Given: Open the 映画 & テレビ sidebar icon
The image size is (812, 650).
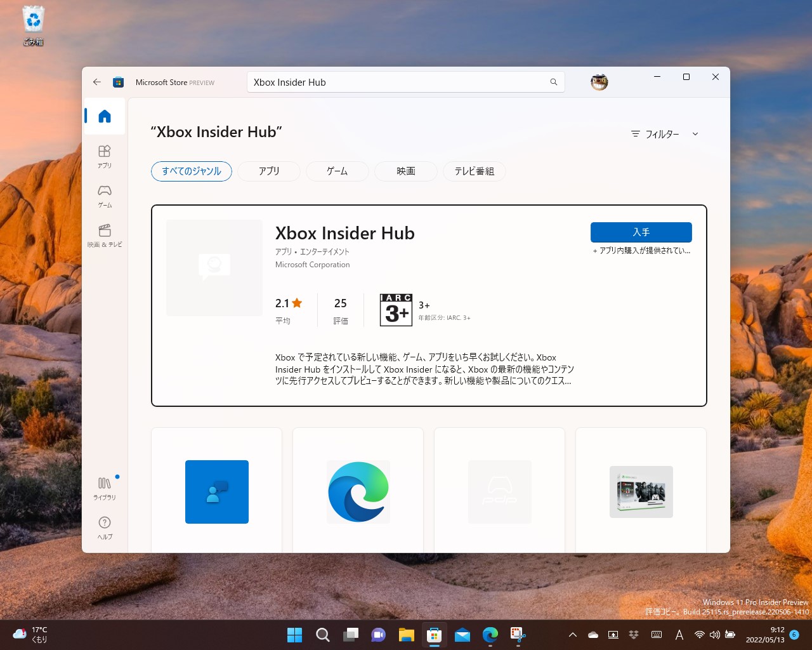Looking at the screenshot, I should pos(104,234).
